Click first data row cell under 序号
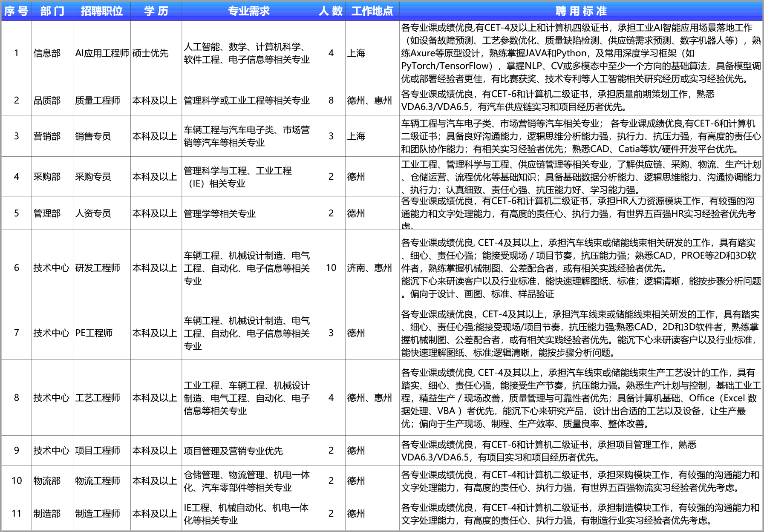This screenshot has height=532, width=764. pos(16,53)
